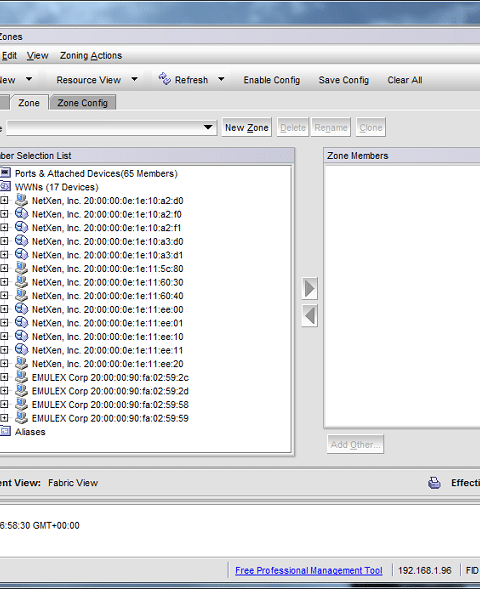
Task: Click device icon for NetXen 20:00:00:0e:1e:10:a3:d0
Action: point(22,241)
